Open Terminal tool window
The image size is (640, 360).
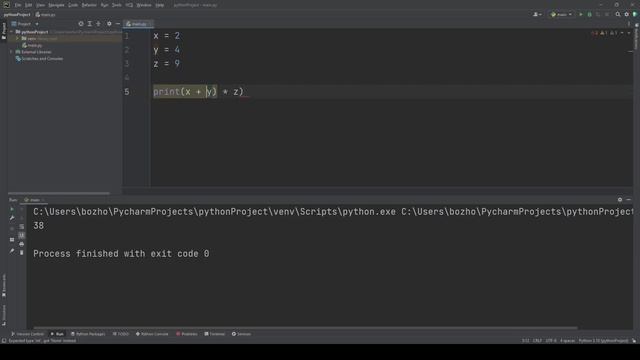[x=215, y=334]
